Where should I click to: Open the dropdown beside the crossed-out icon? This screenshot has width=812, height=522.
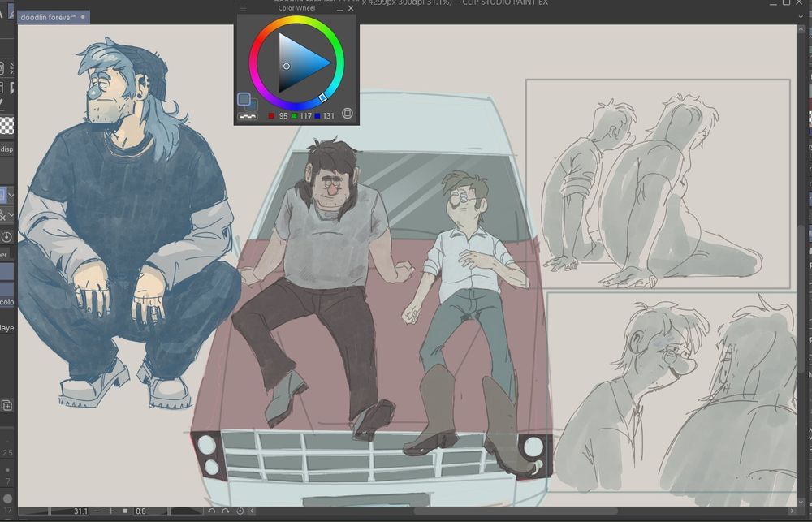tap(11, 214)
